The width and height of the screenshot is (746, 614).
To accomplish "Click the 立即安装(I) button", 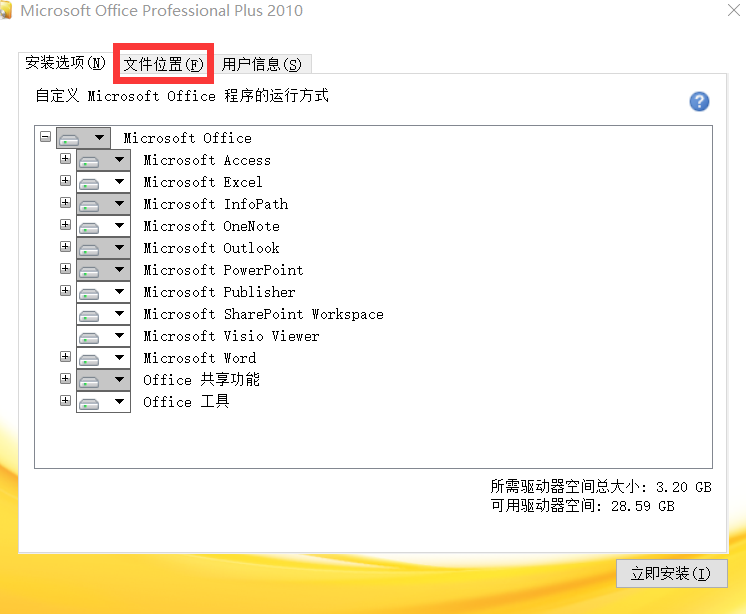I will click(x=671, y=573).
